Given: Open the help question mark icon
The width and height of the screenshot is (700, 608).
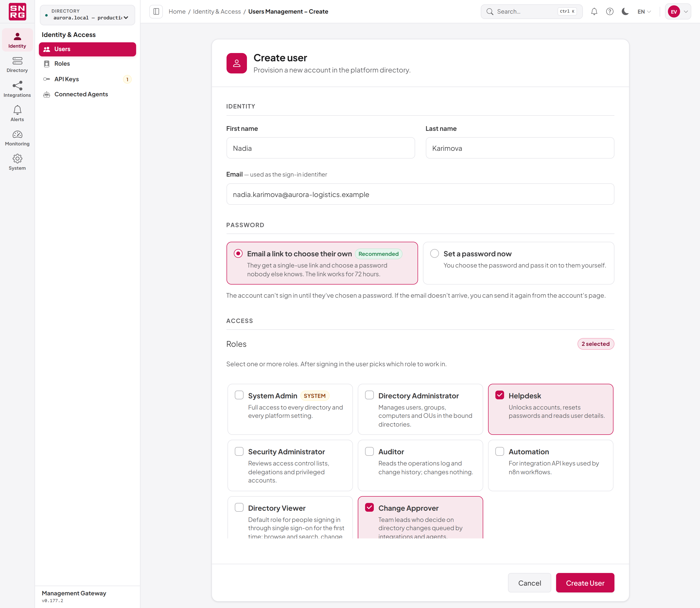Looking at the screenshot, I should 610,11.
